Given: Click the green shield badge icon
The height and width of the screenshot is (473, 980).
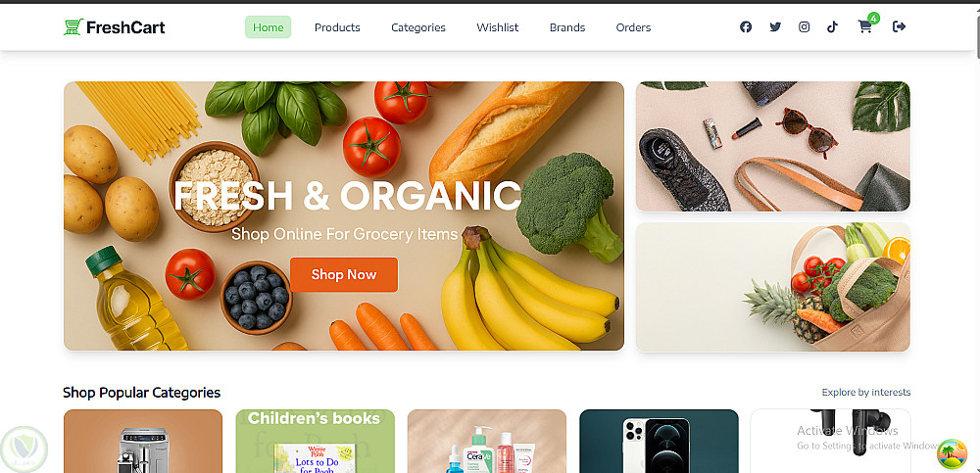Looking at the screenshot, I should tap(24, 449).
